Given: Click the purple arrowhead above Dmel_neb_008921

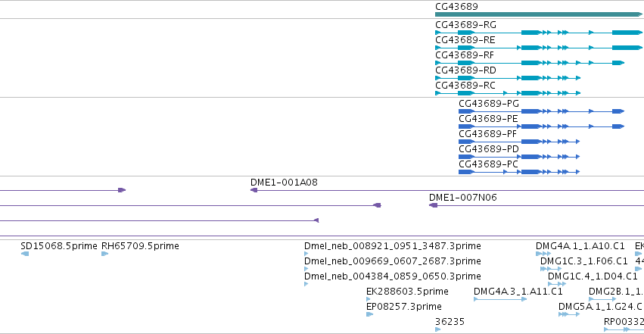Looking at the screenshot, I should click(316, 220).
